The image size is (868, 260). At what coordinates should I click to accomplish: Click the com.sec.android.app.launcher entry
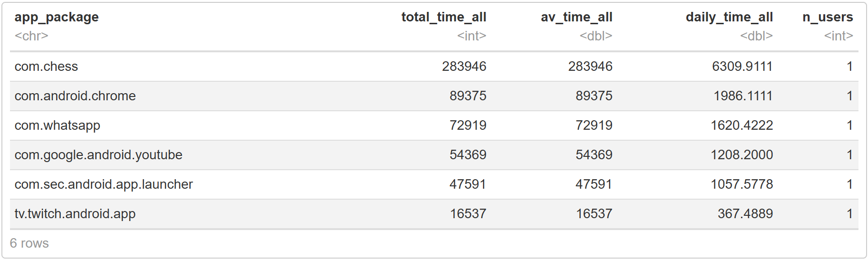[104, 184]
